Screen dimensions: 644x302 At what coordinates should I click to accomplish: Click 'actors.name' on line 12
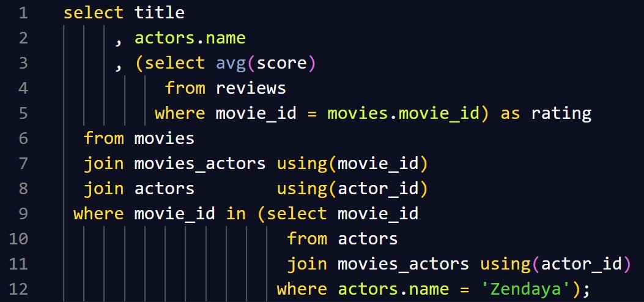coord(393,289)
